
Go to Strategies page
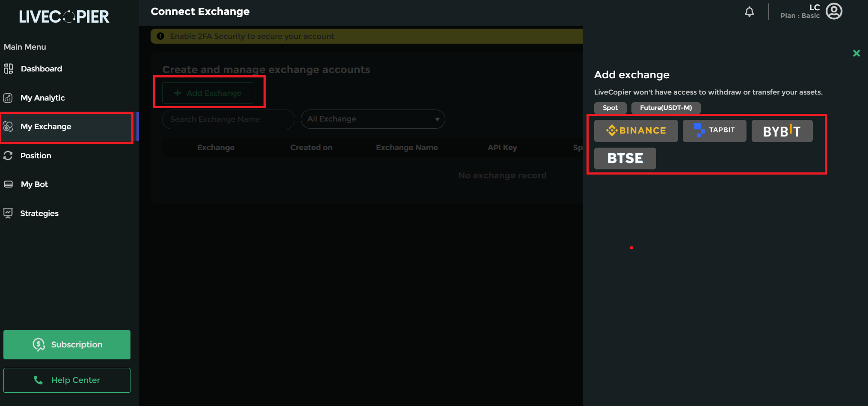point(39,213)
